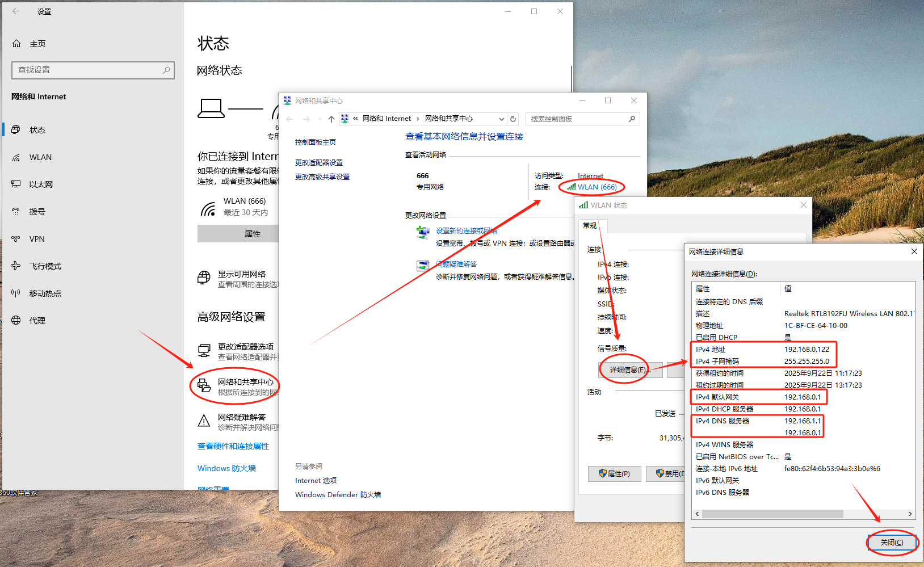Open the address bar history dropdown arrow

point(501,119)
